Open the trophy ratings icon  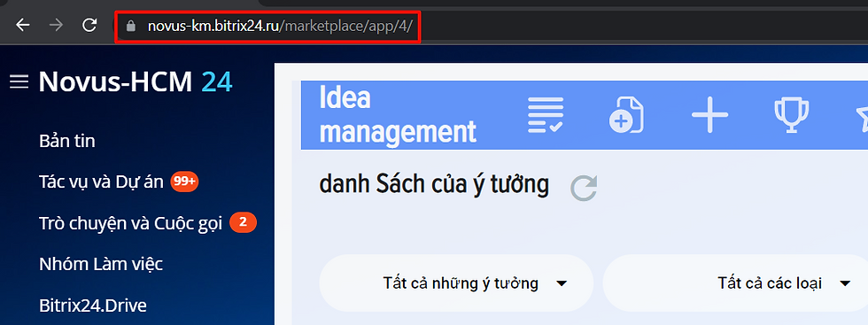coord(792,115)
